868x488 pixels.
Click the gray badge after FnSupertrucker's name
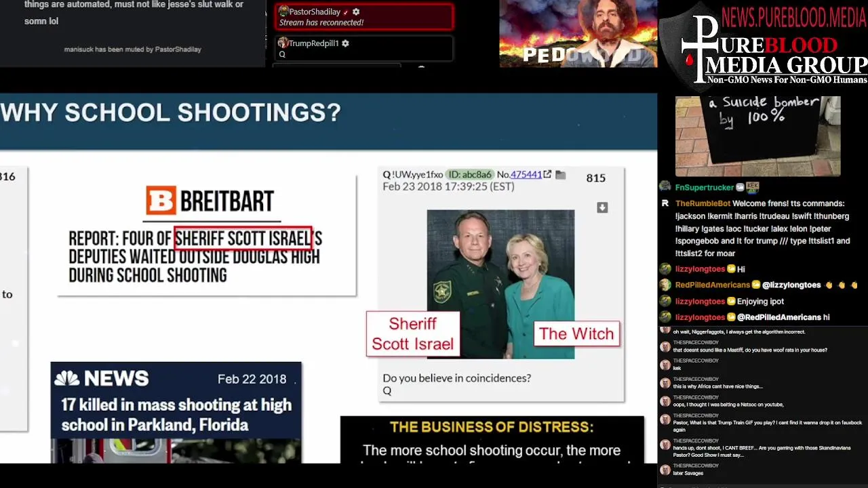tap(741, 188)
